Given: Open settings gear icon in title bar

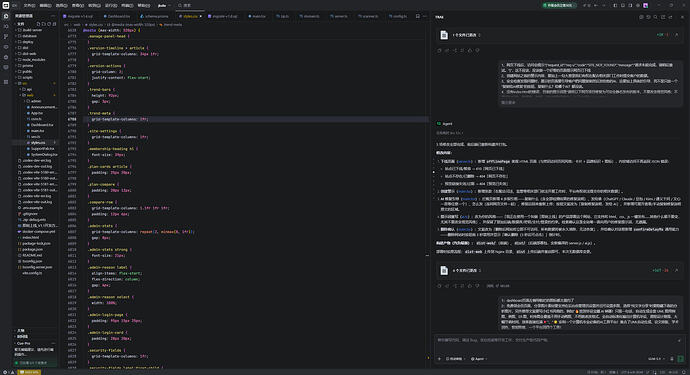Looking at the screenshot, I should [638, 5].
